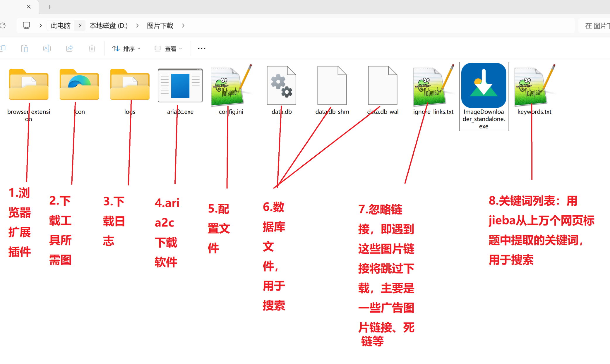Close the current File Explorer tab
Viewport: 610px width, 364px height.
29,7
